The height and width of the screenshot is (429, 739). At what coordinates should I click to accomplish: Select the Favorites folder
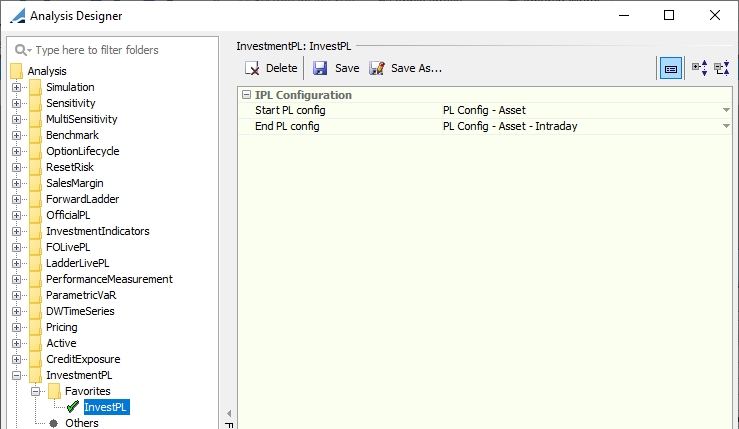[88, 392]
